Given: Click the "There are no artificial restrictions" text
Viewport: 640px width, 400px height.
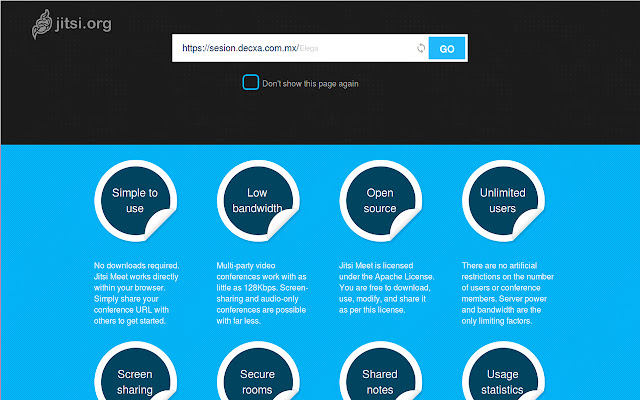Looking at the screenshot, I should coord(507,293).
